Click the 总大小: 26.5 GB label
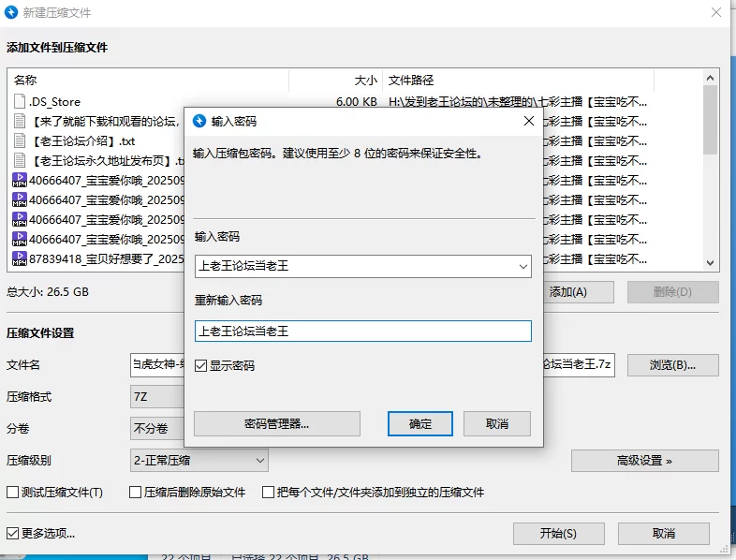736x560 pixels. [x=48, y=292]
